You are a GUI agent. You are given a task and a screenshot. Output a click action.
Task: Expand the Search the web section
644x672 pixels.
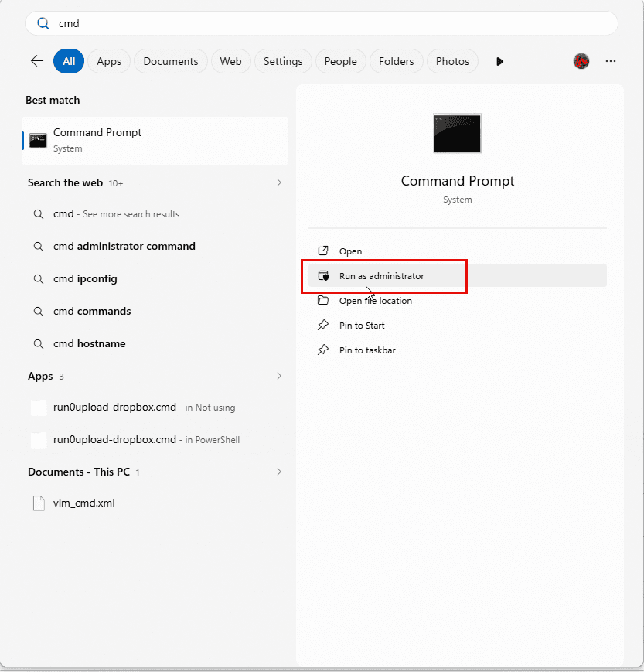point(278,183)
